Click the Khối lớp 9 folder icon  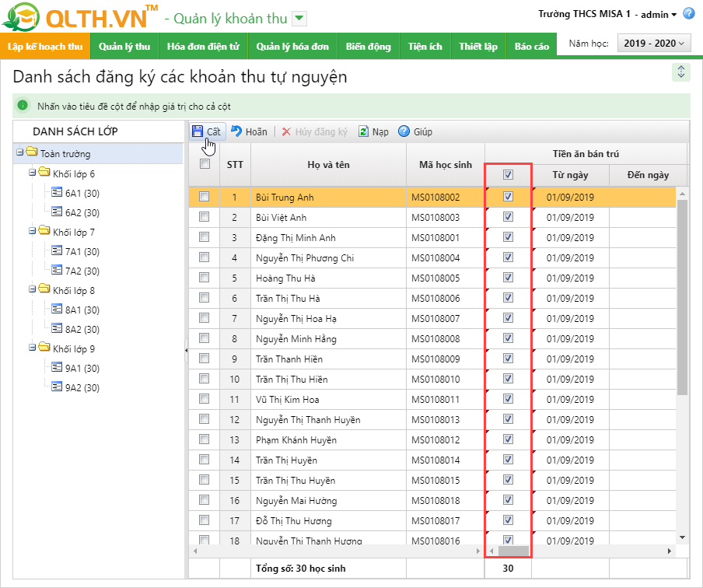pos(44,346)
